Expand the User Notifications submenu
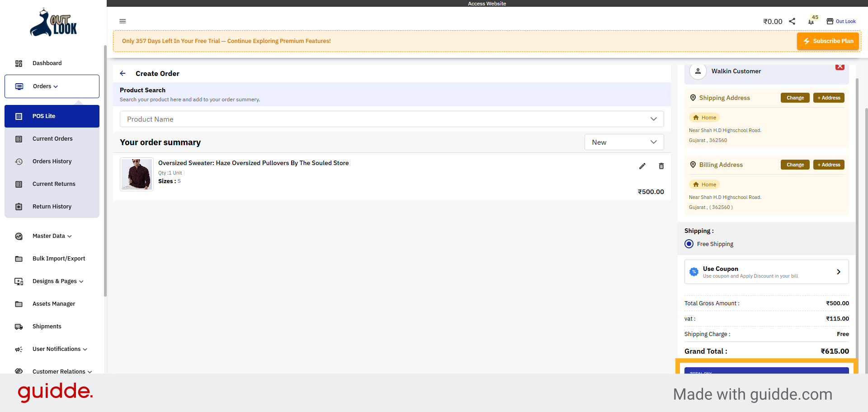The image size is (868, 412). tap(85, 349)
